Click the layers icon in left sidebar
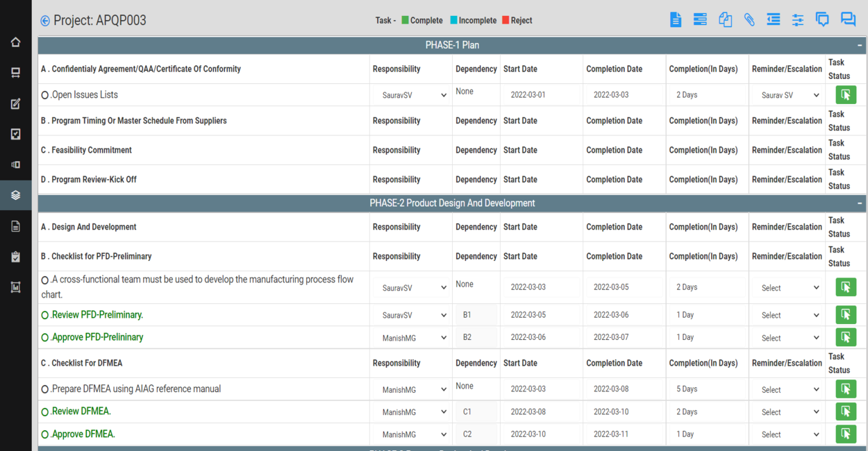The image size is (868, 451). [15, 196]
